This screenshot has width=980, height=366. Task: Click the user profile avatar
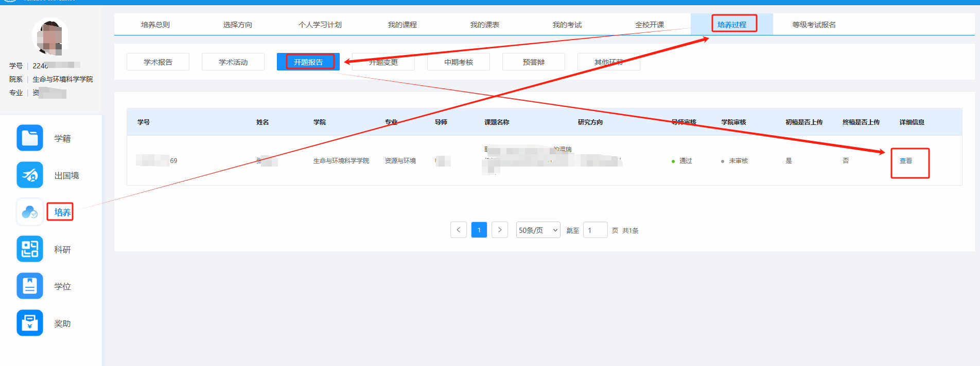click(x=50, y=37)
